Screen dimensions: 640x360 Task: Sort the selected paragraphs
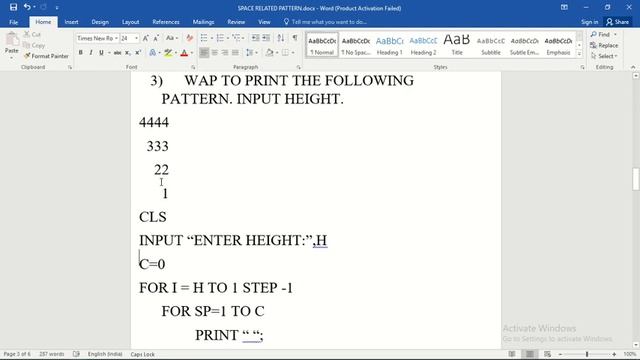281,38
